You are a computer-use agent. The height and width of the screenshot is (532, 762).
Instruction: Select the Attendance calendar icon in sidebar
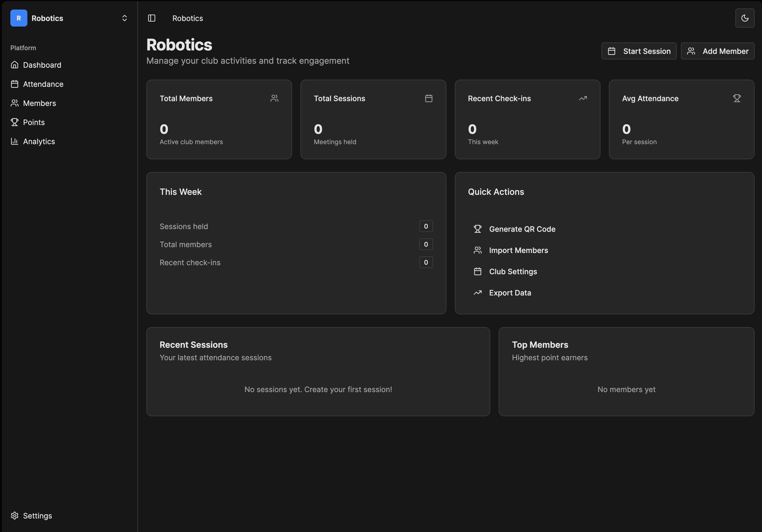click(15, 84)
